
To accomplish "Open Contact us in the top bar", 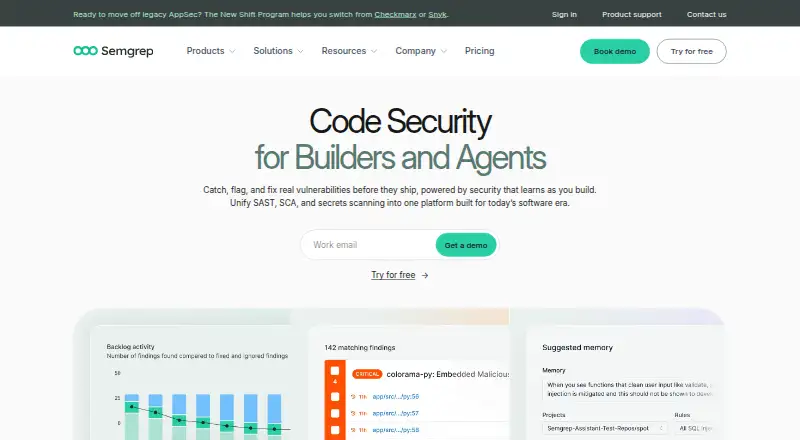I will [707, 14].
